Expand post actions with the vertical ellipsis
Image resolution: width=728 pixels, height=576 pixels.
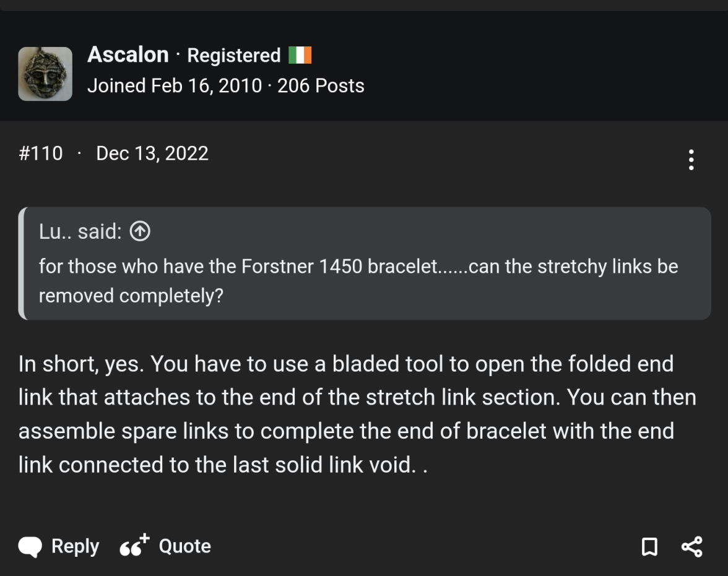tap(691, 160)
